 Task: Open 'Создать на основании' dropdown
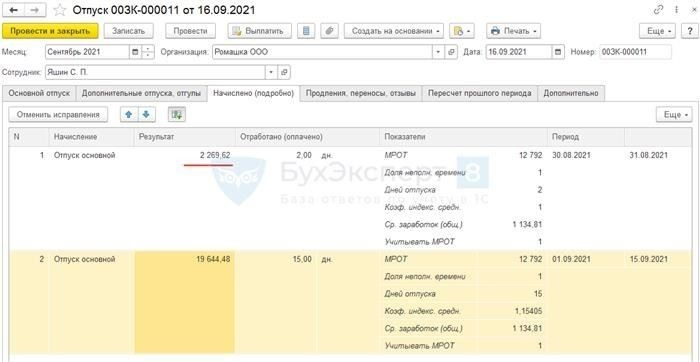coord(394,31)
